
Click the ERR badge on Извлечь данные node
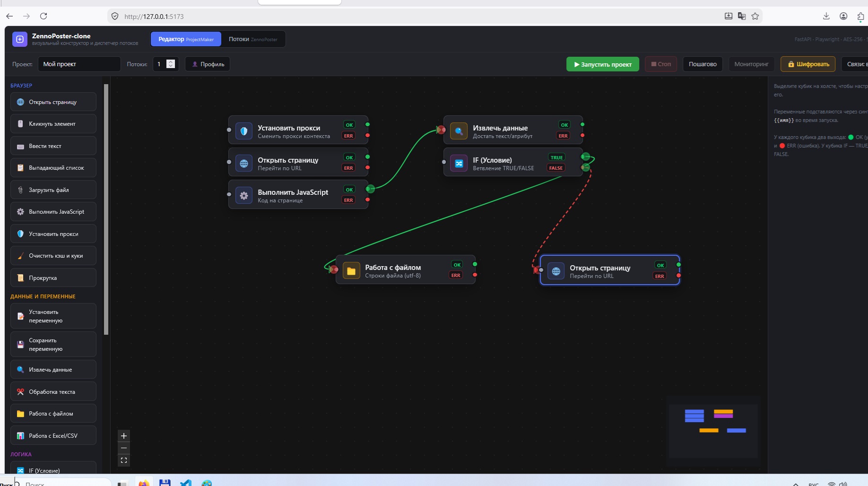point(563,136)
